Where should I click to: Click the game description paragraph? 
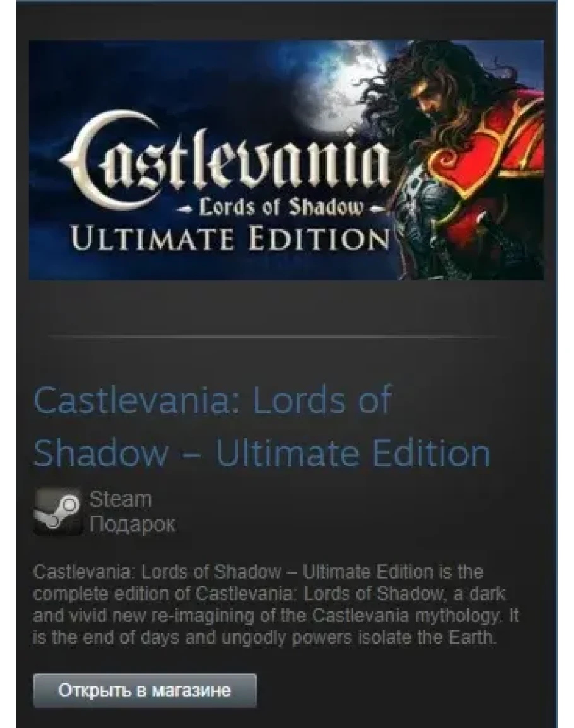click(x=276, y=604)
